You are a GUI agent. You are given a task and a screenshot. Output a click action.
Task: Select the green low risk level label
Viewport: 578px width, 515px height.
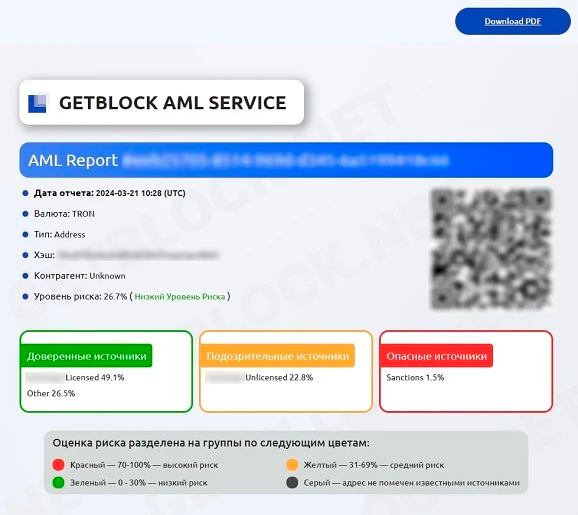click(180, 297)
